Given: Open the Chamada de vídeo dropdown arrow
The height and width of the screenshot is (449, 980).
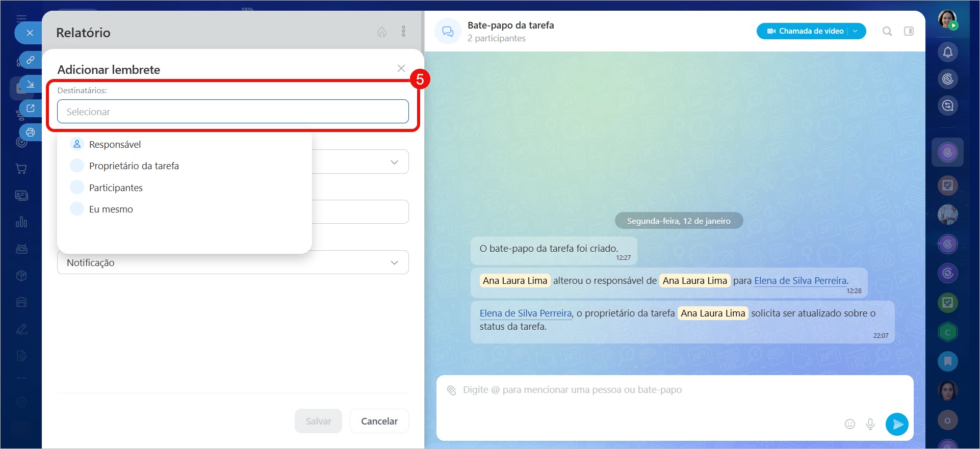Looking at the screenshot, I should point(856,31).
